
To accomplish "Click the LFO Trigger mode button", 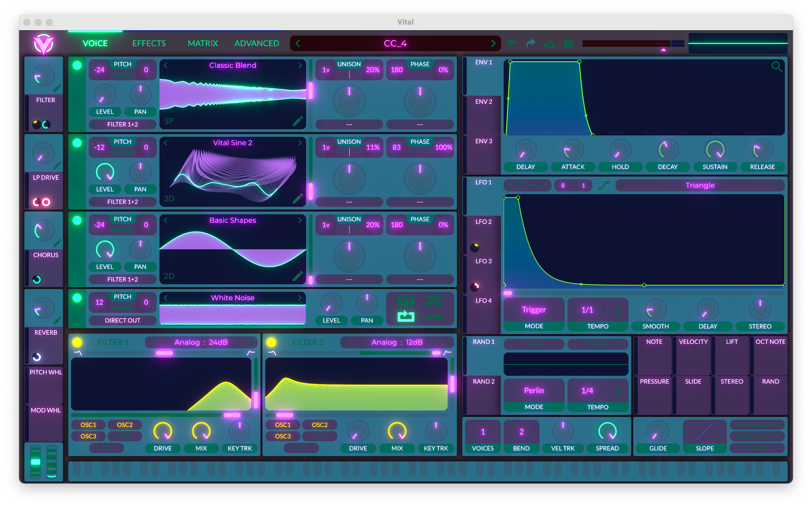I will pos(534,310).
